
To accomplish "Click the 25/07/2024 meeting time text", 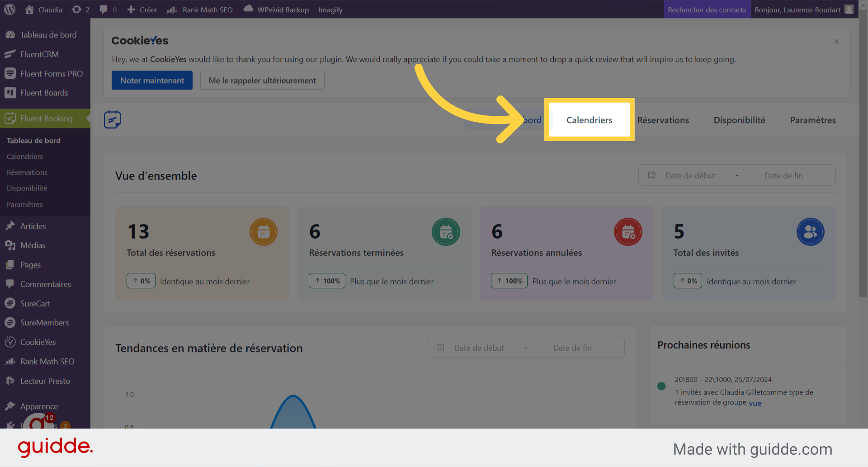I will click(x=723, y=380).
